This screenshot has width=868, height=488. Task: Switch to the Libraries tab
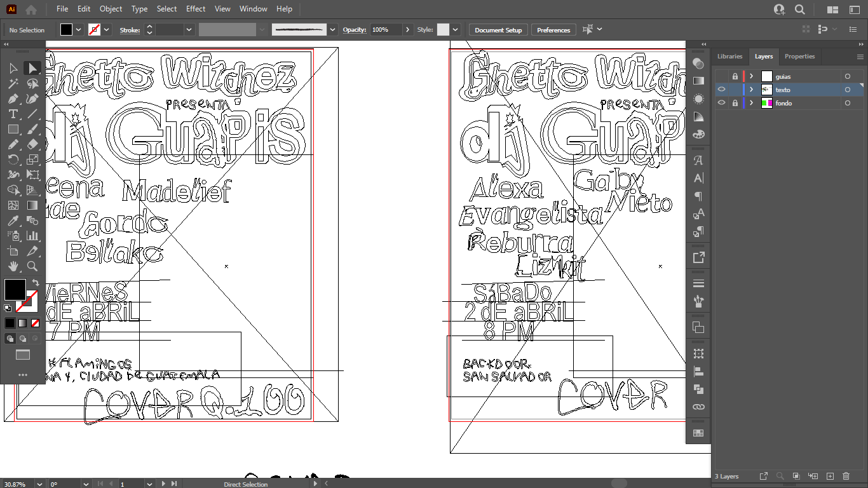pos(729,57)
